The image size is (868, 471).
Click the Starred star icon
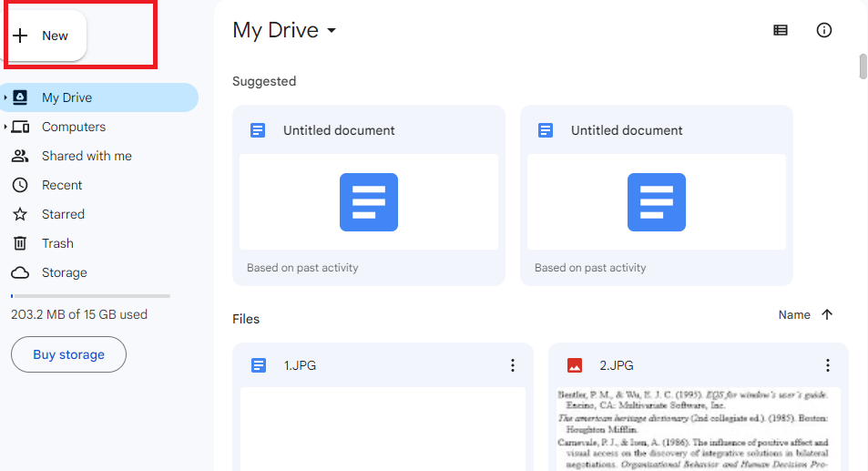click(20, 214)
